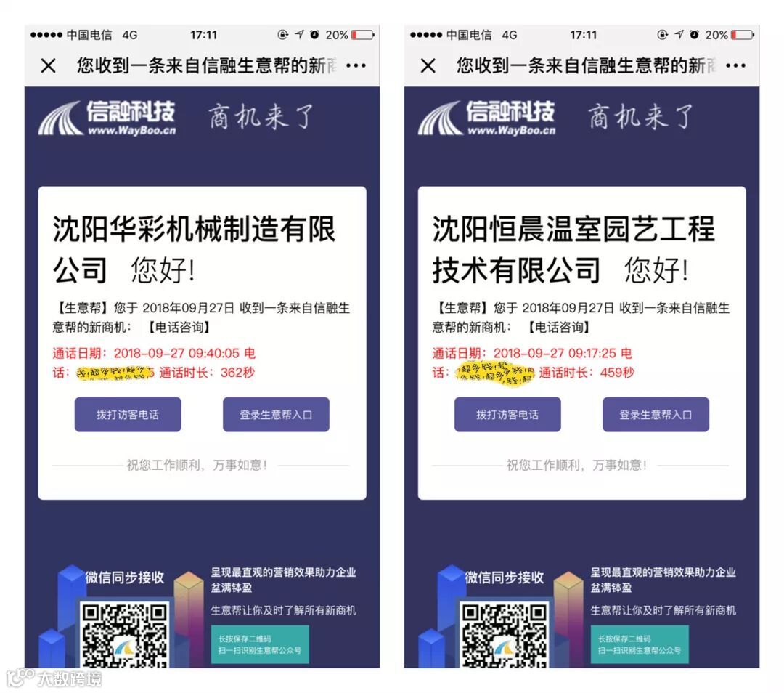Tap the 商机来了 heading on left screen
This screenshot has height=693, width=784.
coord(261,117)
